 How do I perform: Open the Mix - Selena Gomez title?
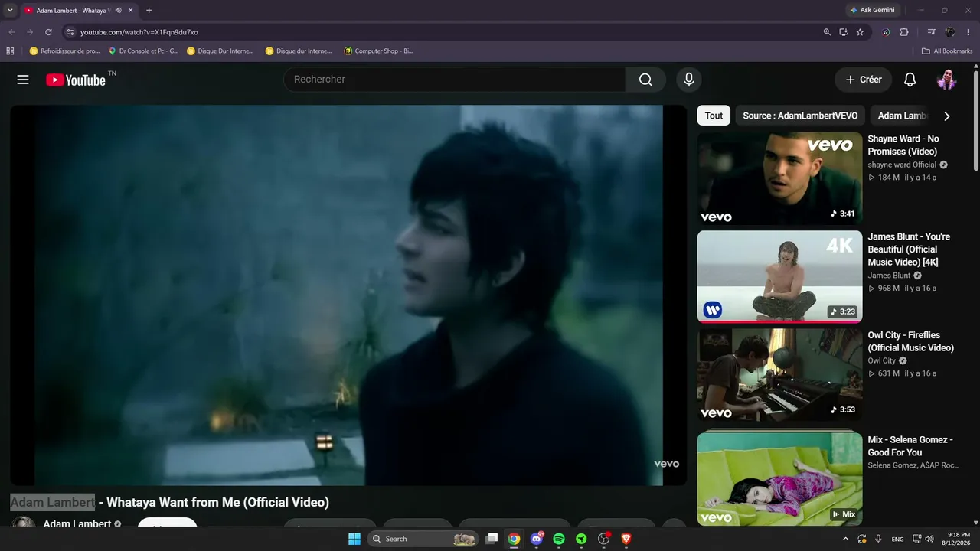(x=910, y=446)
